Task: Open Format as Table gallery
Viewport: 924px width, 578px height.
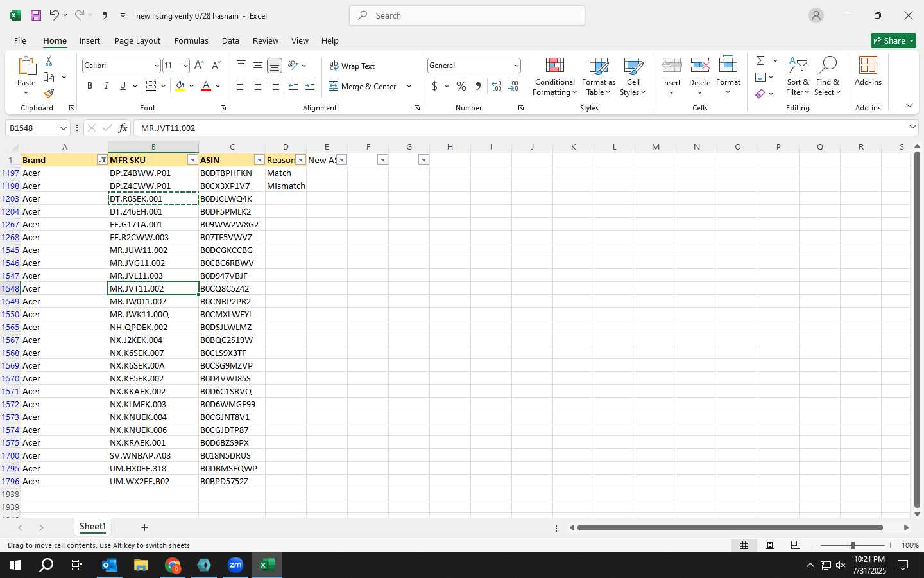Action: (x=599, y=76)
